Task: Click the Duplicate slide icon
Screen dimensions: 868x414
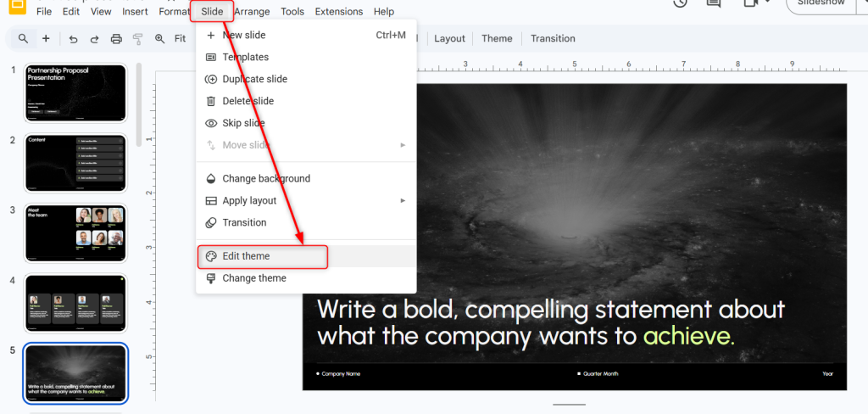Action: click(x=211, y=79)
